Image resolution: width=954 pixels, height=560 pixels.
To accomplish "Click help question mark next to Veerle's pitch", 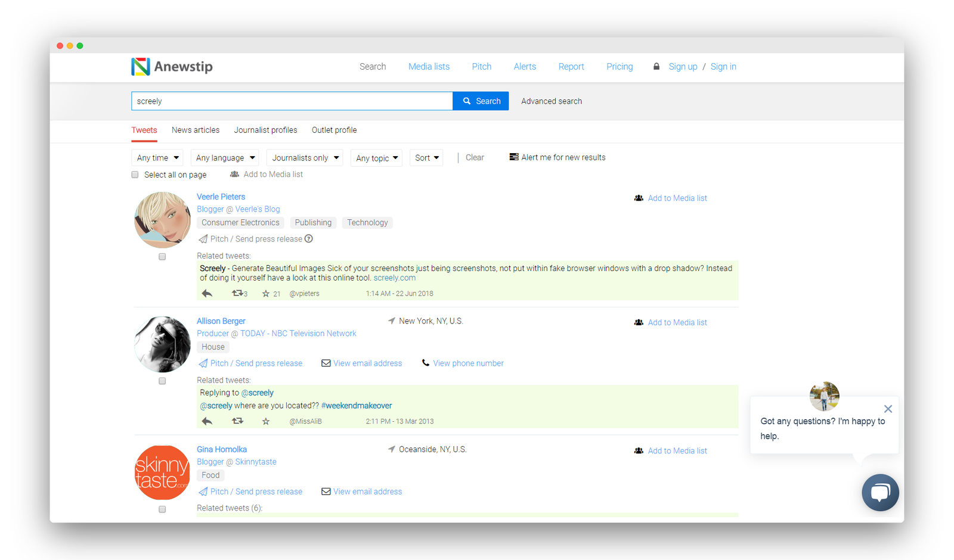I will (x=309, y=239).
